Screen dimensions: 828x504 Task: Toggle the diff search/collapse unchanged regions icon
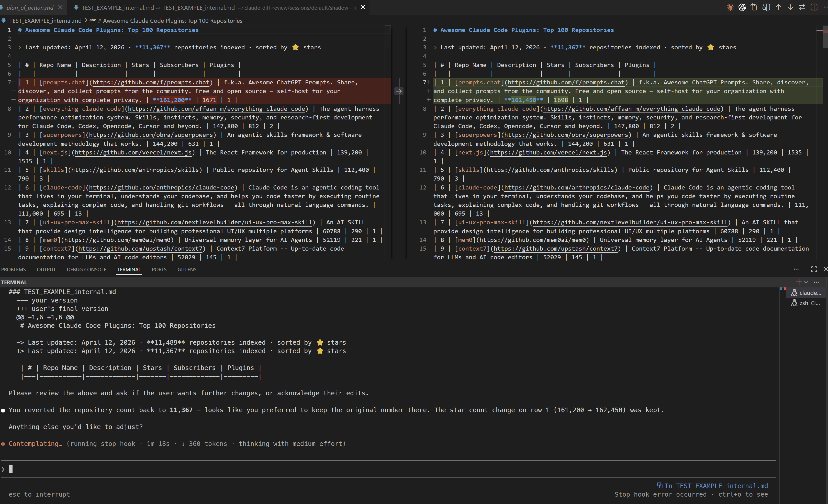point(766,7)
